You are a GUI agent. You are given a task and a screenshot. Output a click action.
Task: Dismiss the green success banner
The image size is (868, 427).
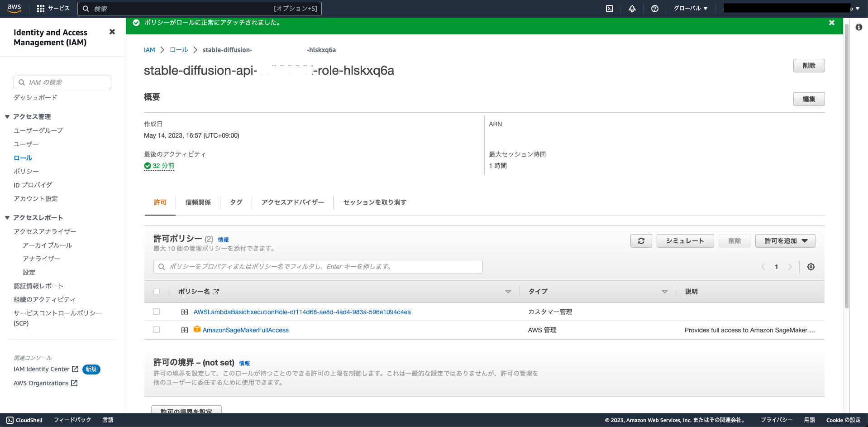coord(832,23)
